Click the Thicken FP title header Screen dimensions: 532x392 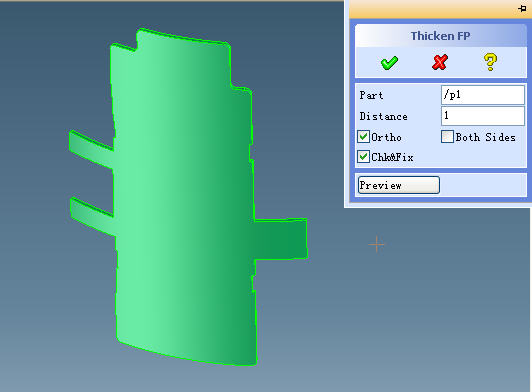click(440, 36)
